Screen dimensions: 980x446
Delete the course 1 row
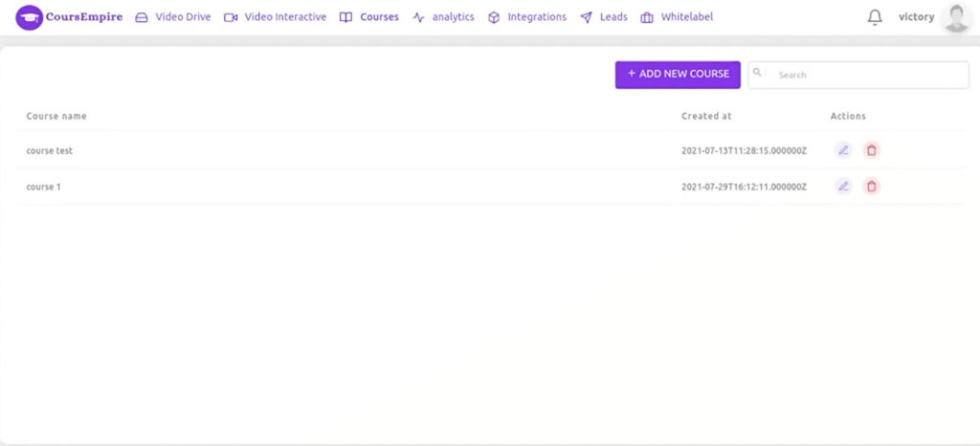click(x=872, y=186)
